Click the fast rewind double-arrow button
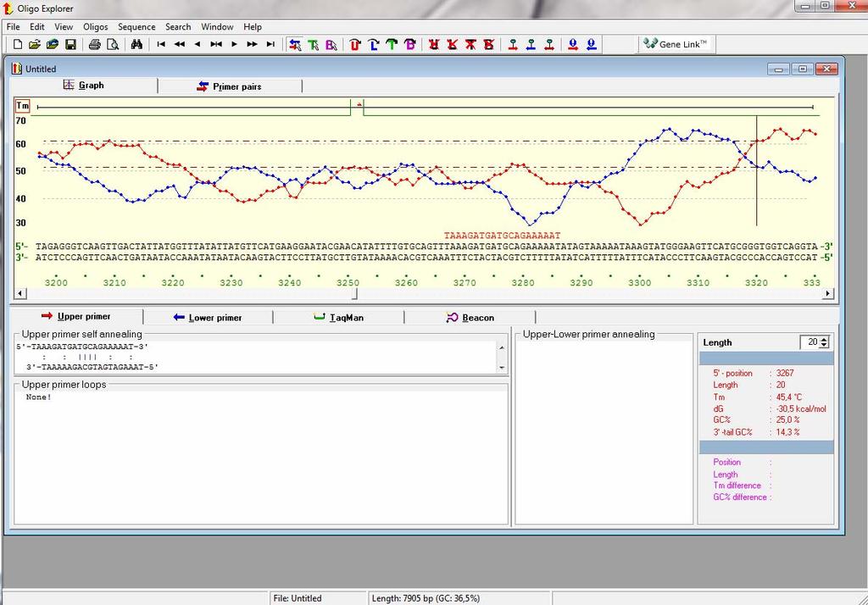868x605 pixels. coord(180,44)
